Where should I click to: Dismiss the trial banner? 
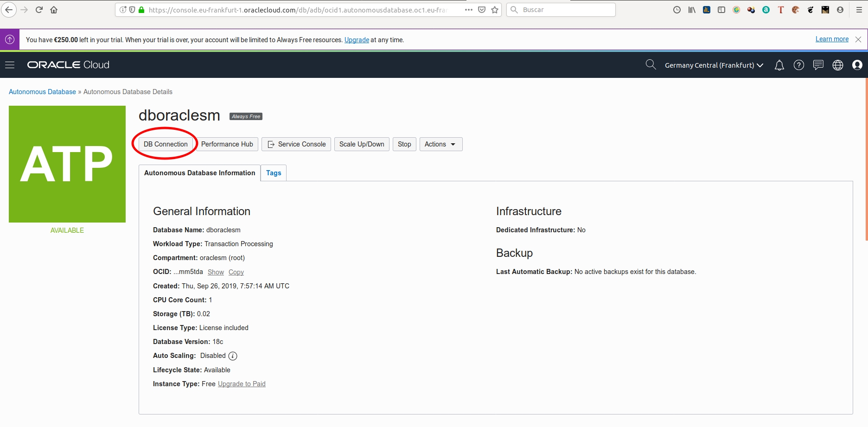[x=858, y=39]
